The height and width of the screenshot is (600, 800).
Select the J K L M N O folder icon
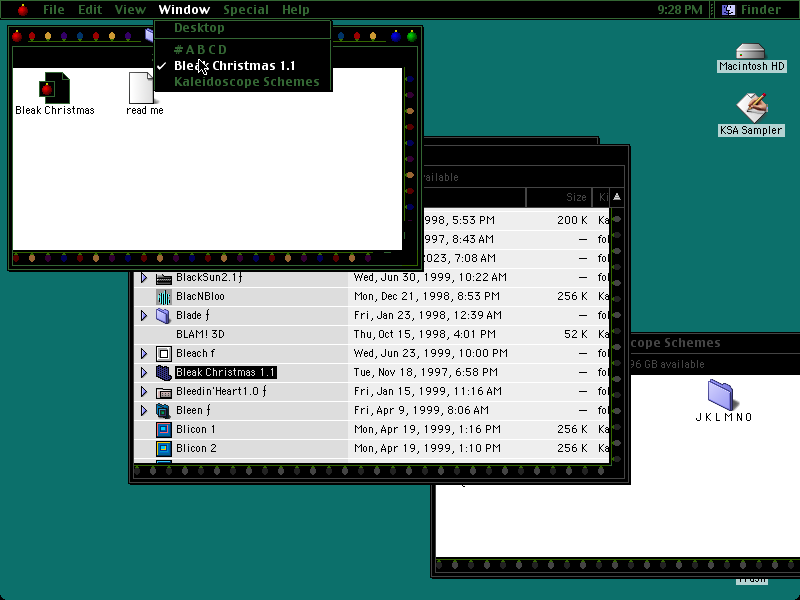tap(720, 394)
